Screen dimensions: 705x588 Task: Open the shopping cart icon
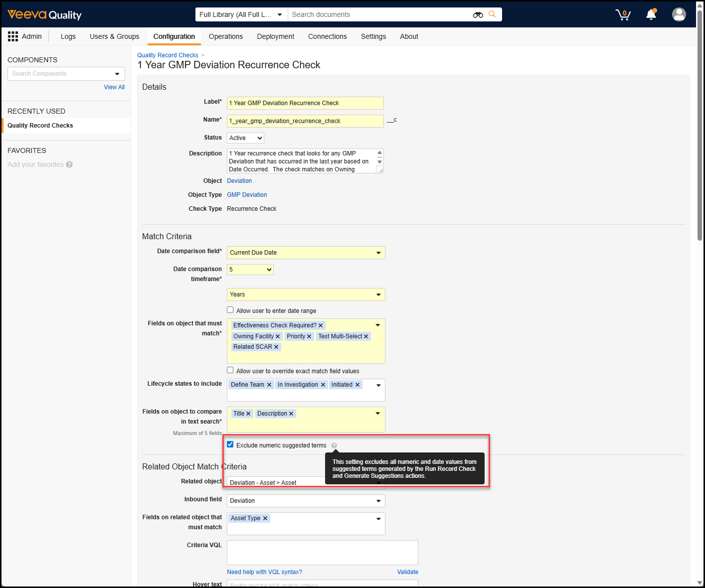click(x=623, y=14)
